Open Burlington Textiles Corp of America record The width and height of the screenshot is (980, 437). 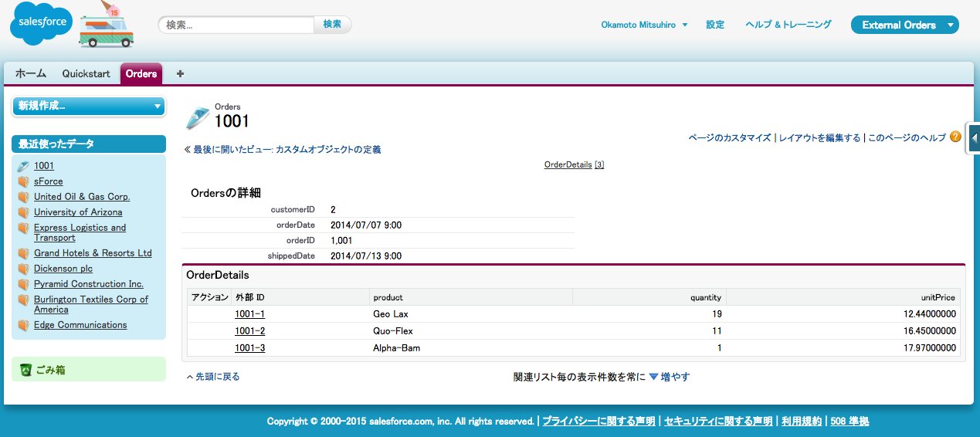[x=91, y=304]
